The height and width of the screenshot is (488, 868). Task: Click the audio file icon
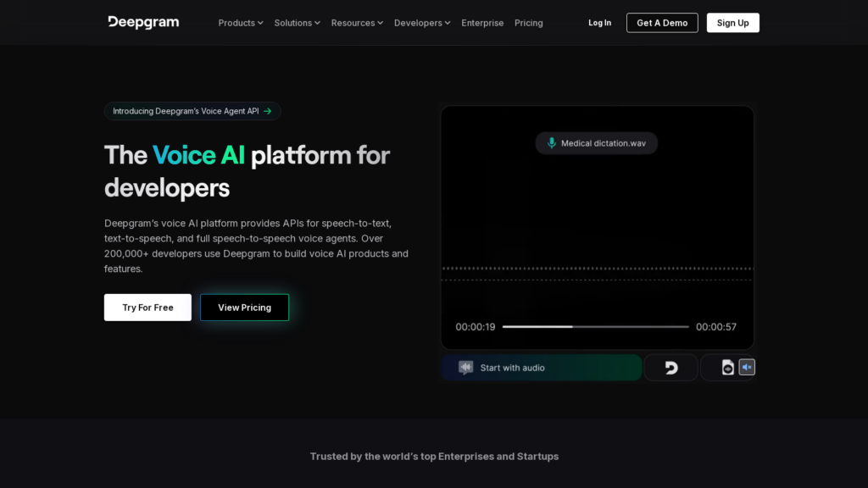point(727,368)
